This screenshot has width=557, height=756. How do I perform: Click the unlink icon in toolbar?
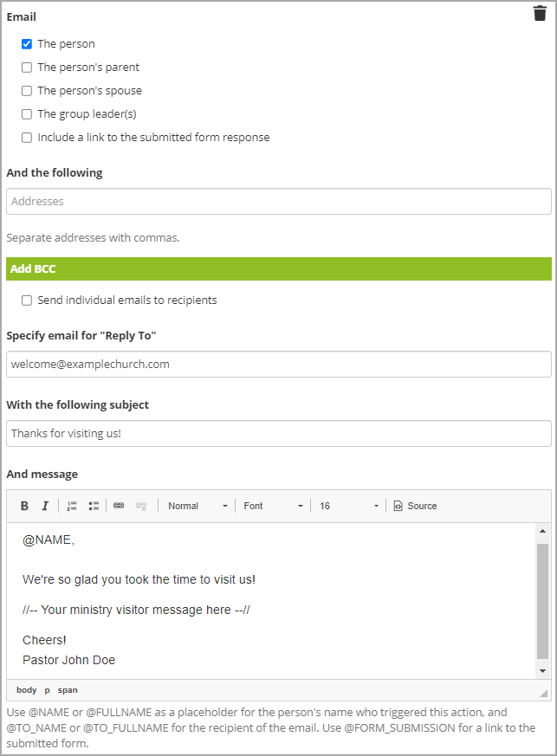[141, 506]
